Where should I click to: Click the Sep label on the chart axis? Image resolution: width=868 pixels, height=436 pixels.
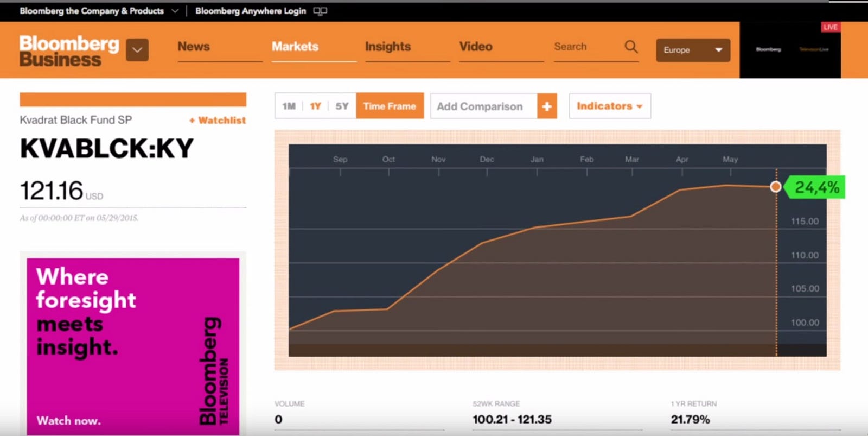340,159
